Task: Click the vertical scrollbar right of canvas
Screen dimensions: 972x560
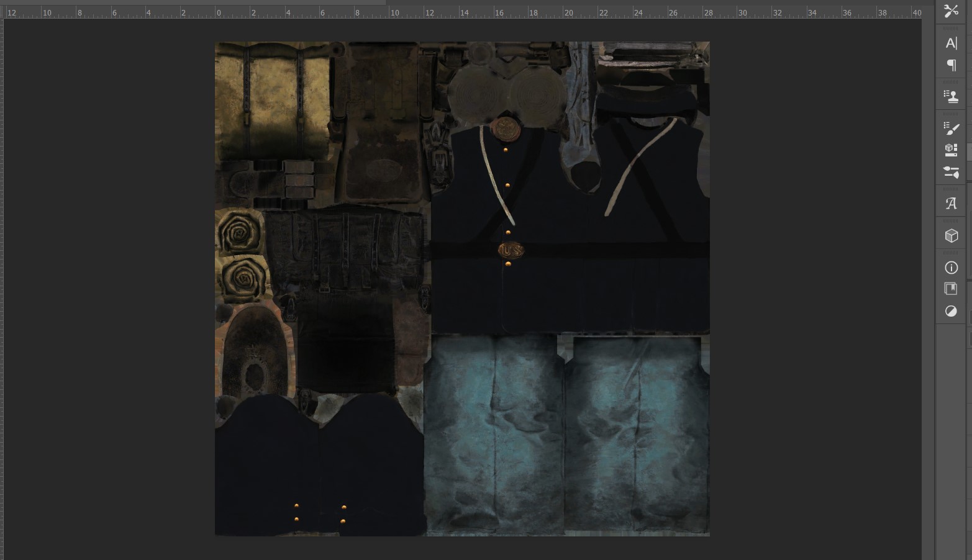Action: tap(928, 279)
